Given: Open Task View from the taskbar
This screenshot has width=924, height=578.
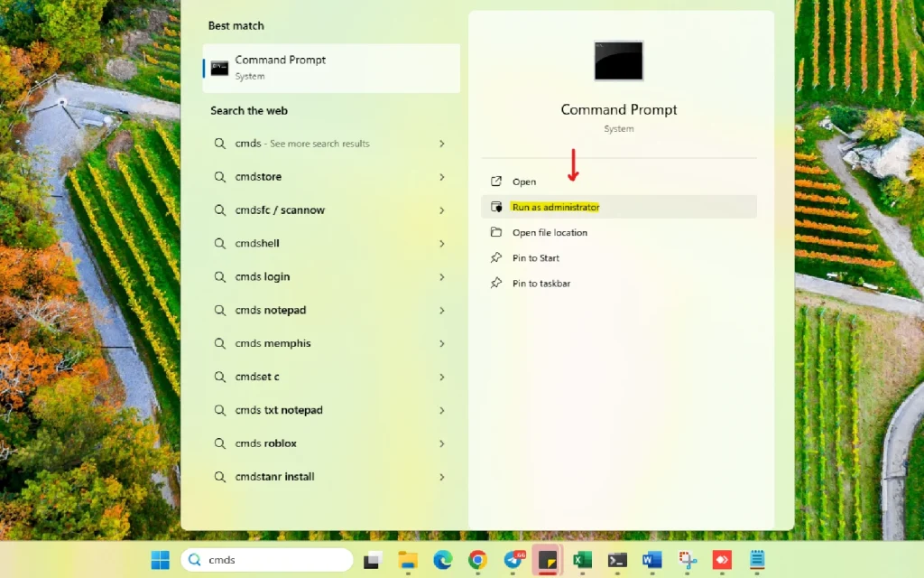Looking at the screenshot, I should [373, 560].
